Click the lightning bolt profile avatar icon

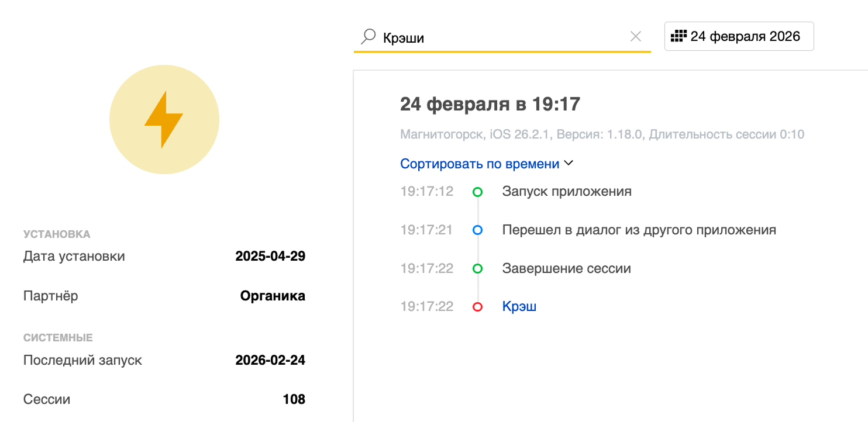click(164, 119)
